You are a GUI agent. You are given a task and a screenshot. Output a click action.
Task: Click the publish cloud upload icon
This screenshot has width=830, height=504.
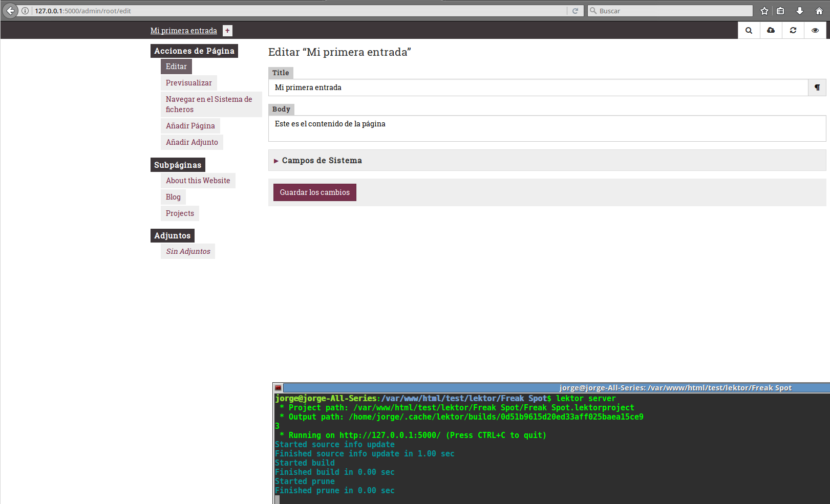tap(771, 31)
